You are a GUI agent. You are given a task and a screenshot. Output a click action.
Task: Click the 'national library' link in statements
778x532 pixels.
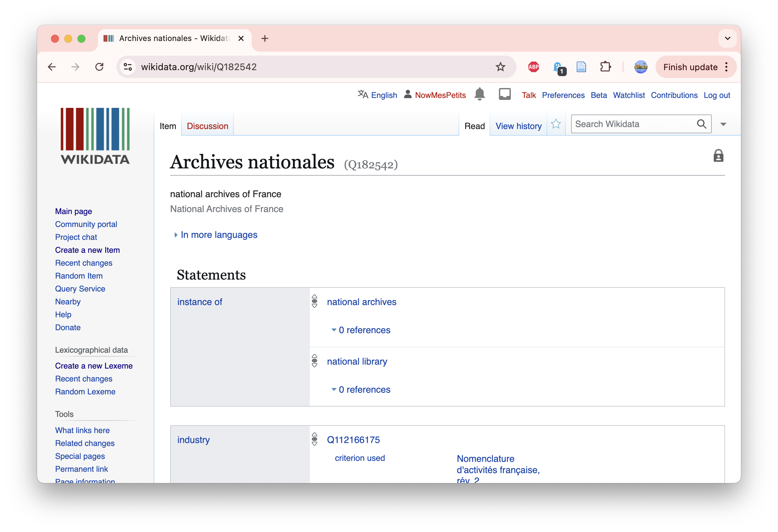pyautogui.click(x=357, y=361)
